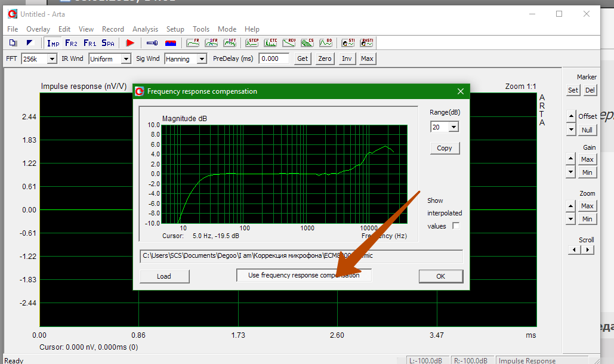Image resolution: width=614 pixels, height=364 pixels.
Task: Switch to Imp impulse response mode
Action: pyautogui.click(x=53, y=43)
